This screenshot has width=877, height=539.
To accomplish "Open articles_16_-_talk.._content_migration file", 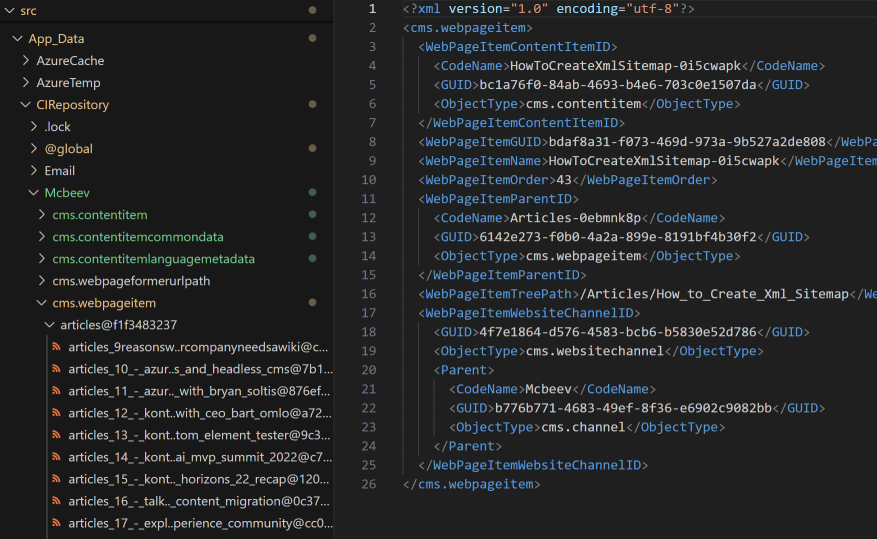I will (199, 501).
